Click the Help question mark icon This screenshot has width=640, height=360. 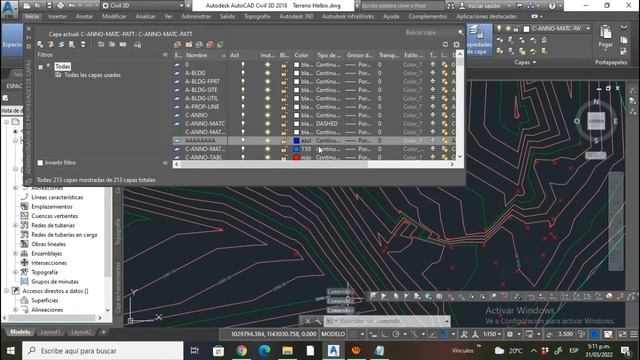pos(552,6)
